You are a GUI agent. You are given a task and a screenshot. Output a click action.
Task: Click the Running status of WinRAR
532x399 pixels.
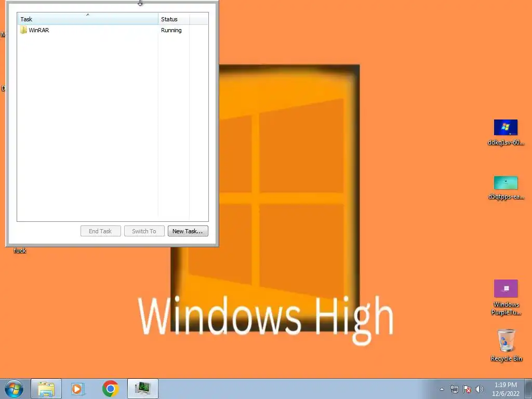171,30
